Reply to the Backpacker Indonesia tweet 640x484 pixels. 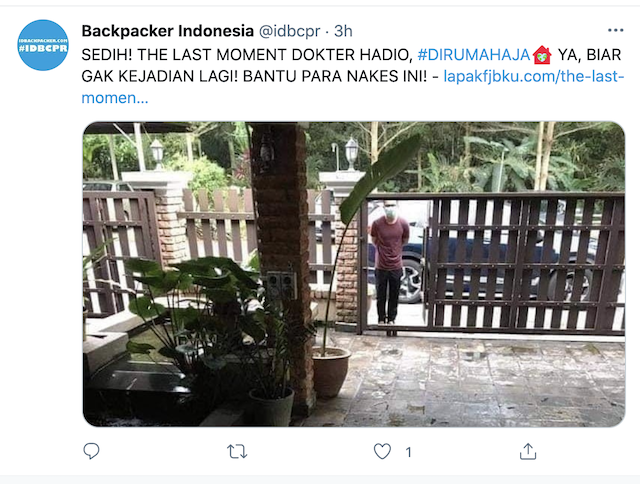tap(91, 451)
